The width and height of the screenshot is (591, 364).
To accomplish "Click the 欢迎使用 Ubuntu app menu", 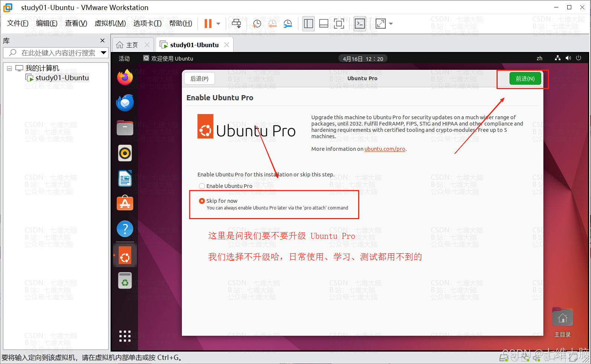I will (x=168, y=58).
